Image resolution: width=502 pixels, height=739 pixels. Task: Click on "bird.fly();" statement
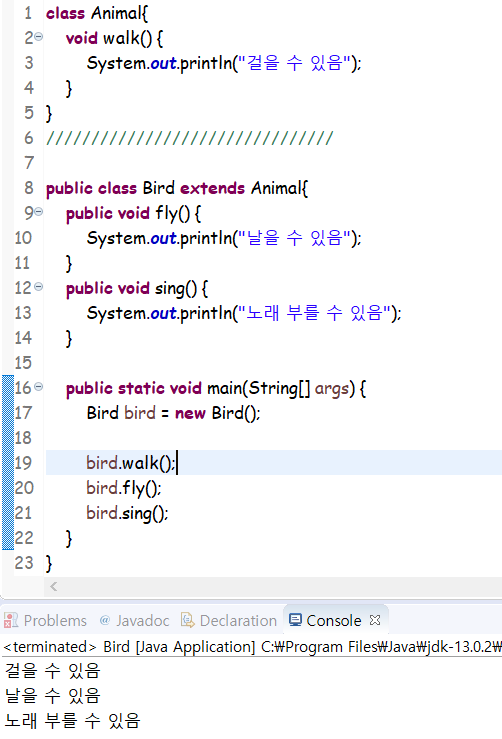tap(123, 488)
